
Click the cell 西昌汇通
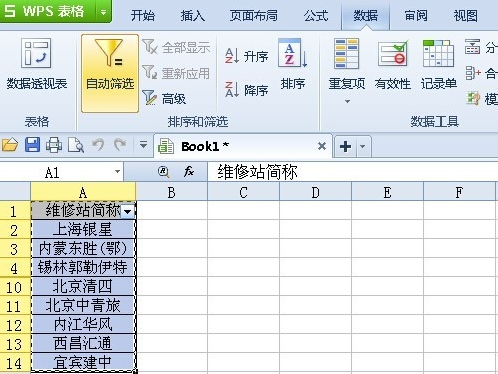[x=83, y=343]
